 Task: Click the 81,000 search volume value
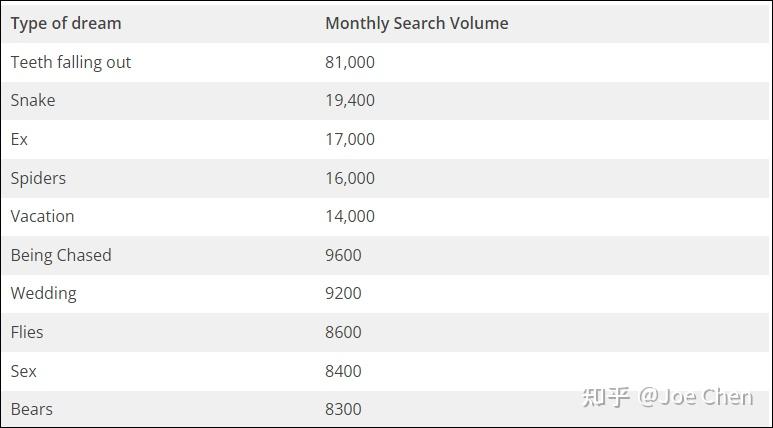pos(350,62)
